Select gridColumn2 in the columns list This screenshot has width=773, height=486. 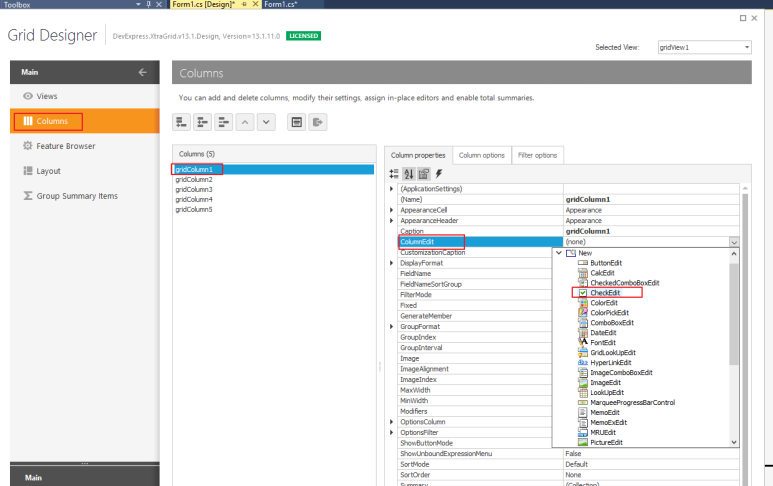[194, 179]
